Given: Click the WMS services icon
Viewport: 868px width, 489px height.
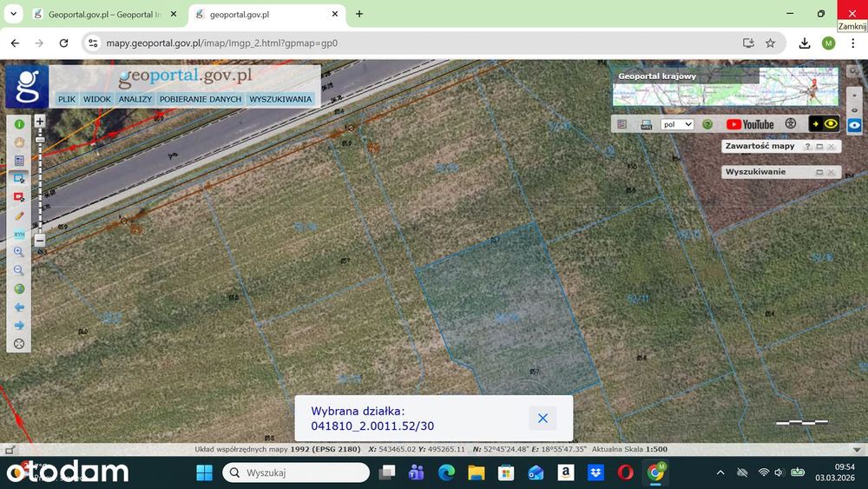Looking at the screenshot, I should 646,124.
